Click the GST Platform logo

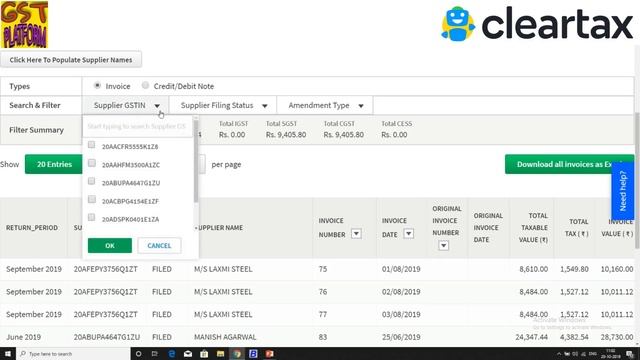[24, 24]
